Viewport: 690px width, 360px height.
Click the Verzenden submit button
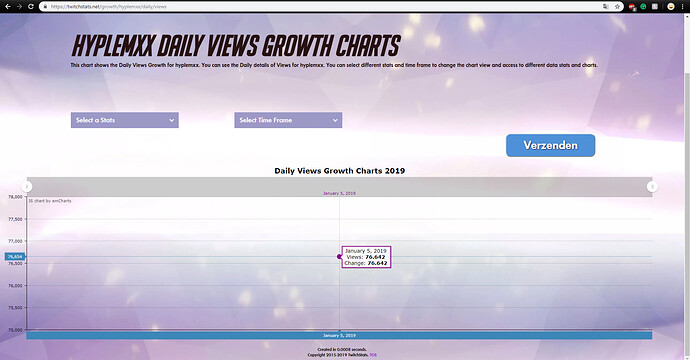click(551, 145)
